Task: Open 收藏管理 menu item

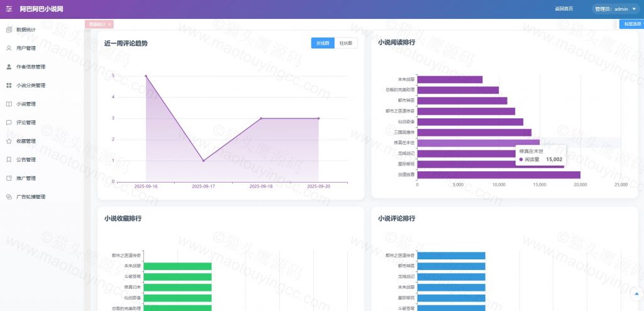Action: (42, 140)
